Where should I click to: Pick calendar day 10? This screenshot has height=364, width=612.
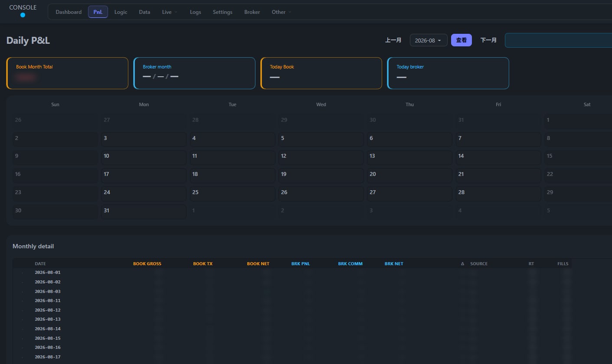[x=144, y=157]
